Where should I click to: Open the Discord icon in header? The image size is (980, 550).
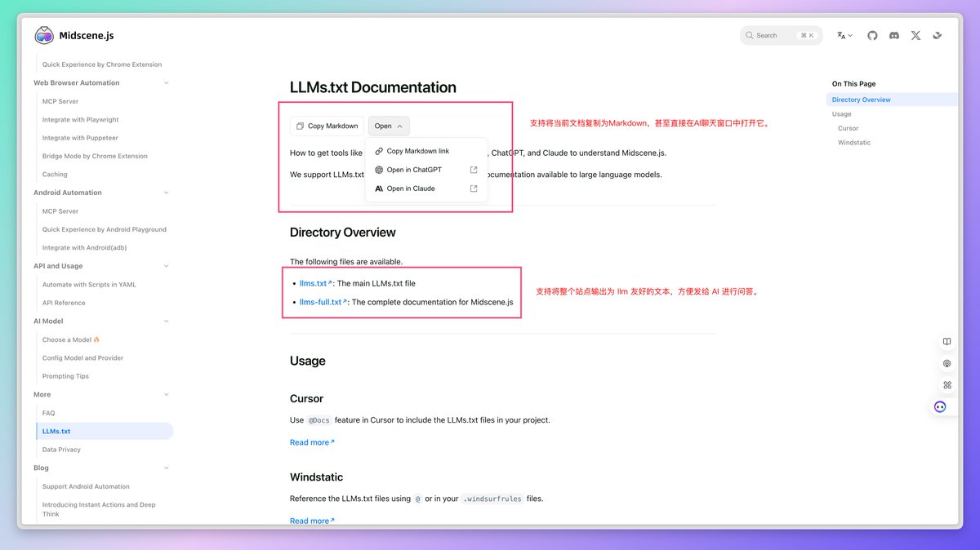(x=894, y=36)
